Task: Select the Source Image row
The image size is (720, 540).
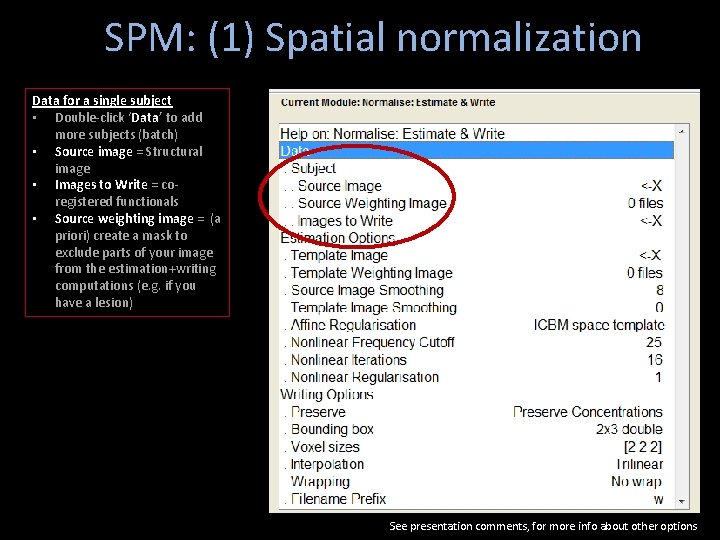Action: pos(477,186)
